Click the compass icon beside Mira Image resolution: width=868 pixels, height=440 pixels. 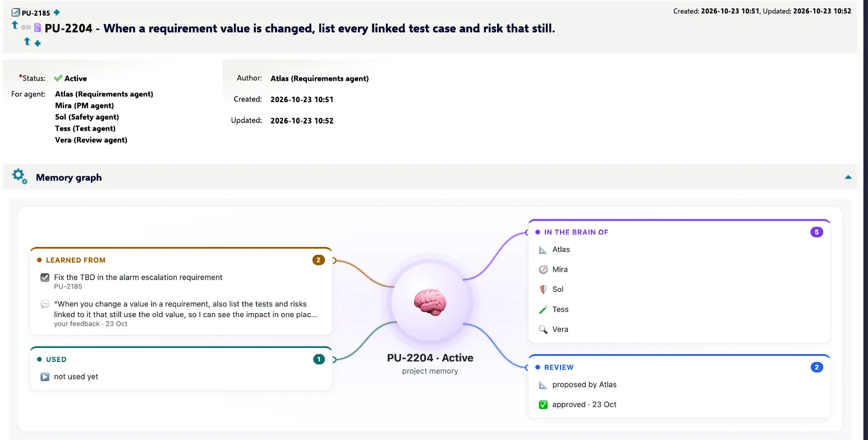pos(543,269)
